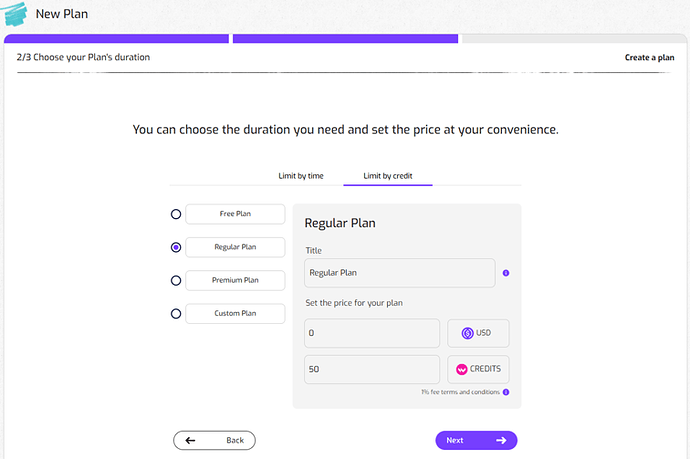Viewport: 690px width, 459px height.
Task: Click the USD dollar coin icon
Action: click(467, 333)
